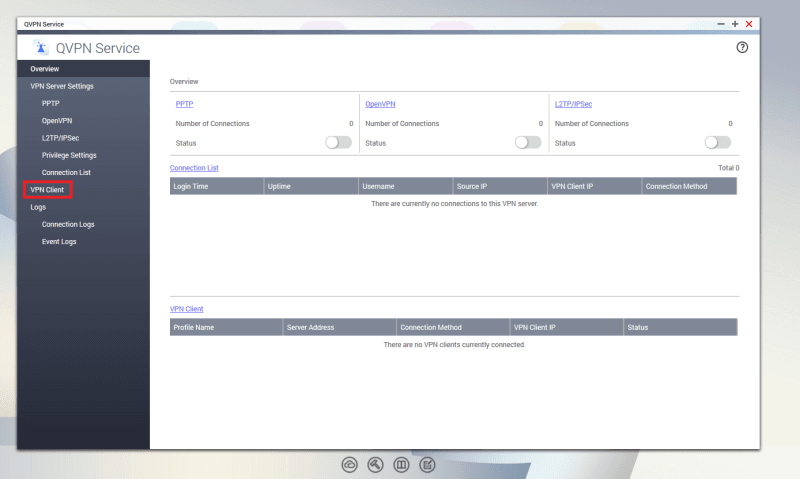This screenshot has height=479, width=800.
Task: Minimize the QVPN Service window
Action: 721,23
